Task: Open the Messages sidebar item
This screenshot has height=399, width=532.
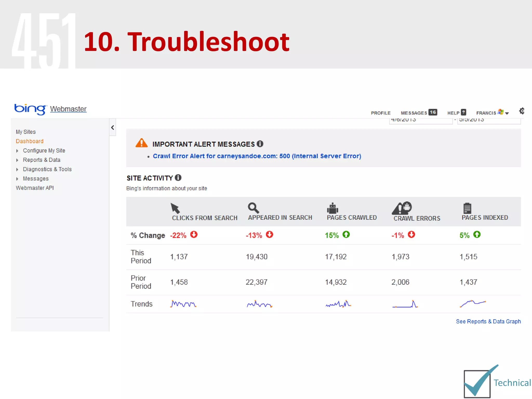Action: click(x=36, y=179)
